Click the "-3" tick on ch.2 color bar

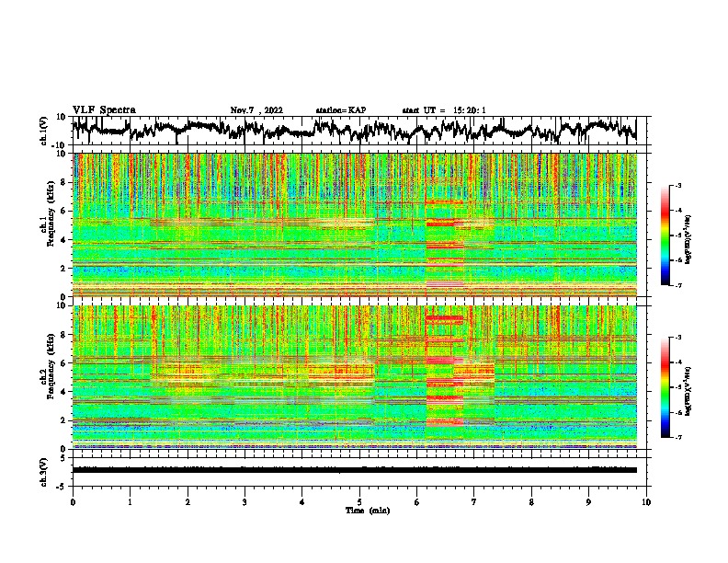pos(677,338)
